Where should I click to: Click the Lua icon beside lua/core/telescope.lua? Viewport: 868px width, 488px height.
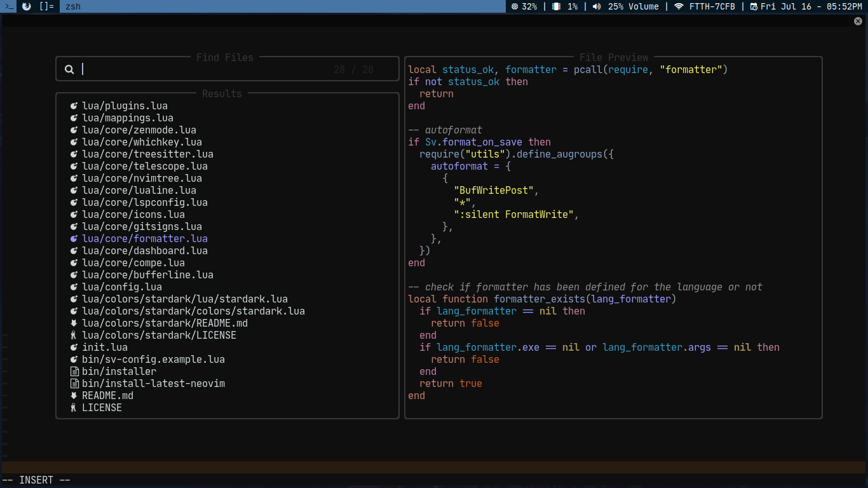pos(74,166)
